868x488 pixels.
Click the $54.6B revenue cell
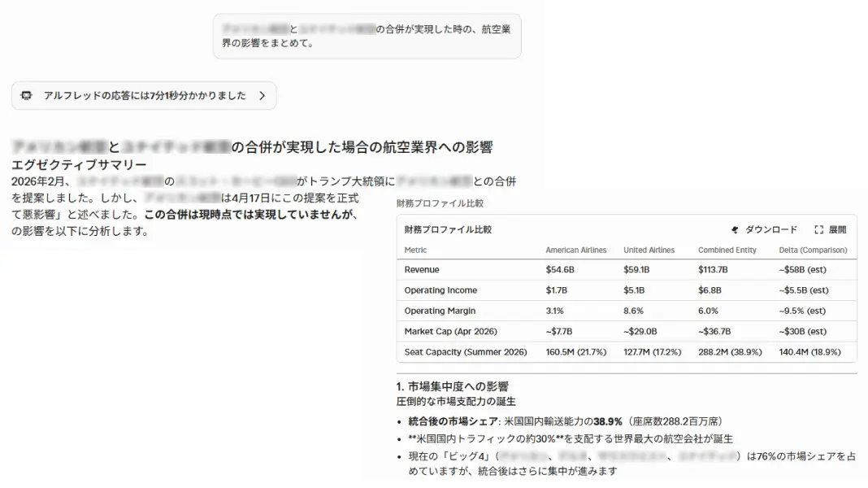[x=560, y=270]
